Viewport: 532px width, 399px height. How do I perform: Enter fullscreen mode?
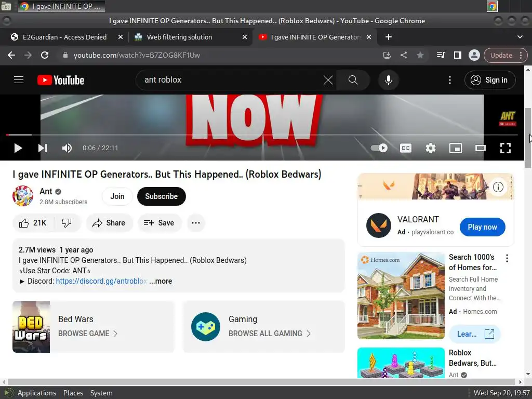505,148
